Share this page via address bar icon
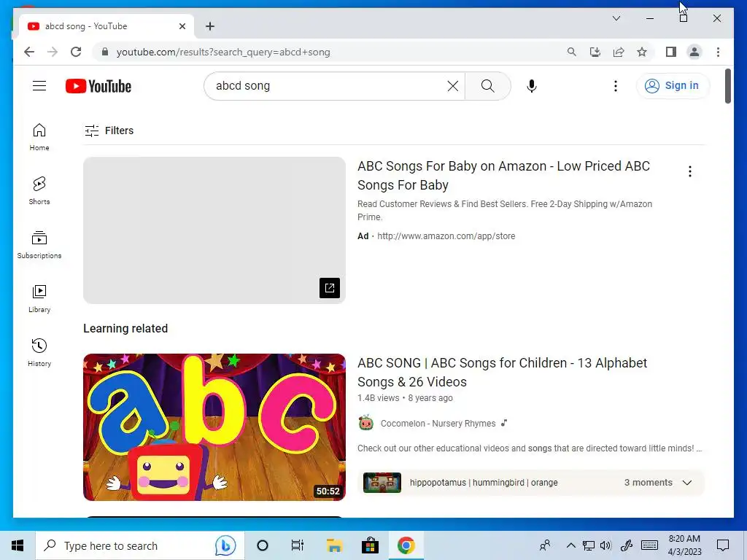The image size is (747, 560). 619,52
